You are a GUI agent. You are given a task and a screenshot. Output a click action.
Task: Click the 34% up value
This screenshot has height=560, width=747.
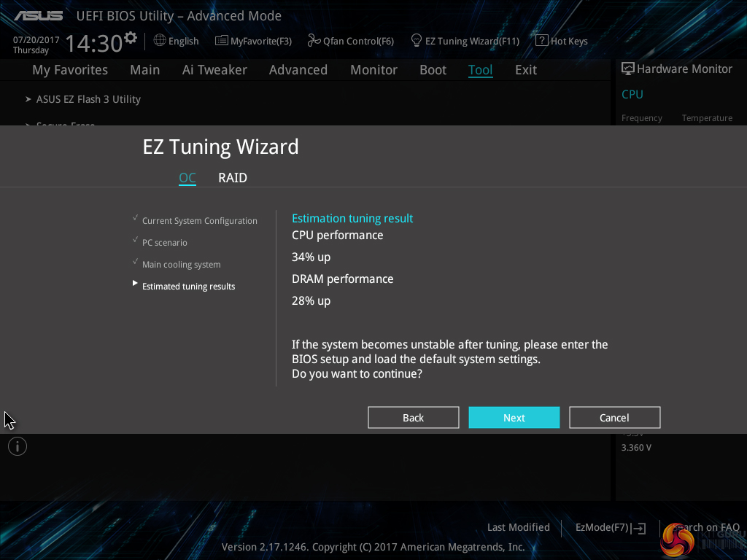click(311, 257)
